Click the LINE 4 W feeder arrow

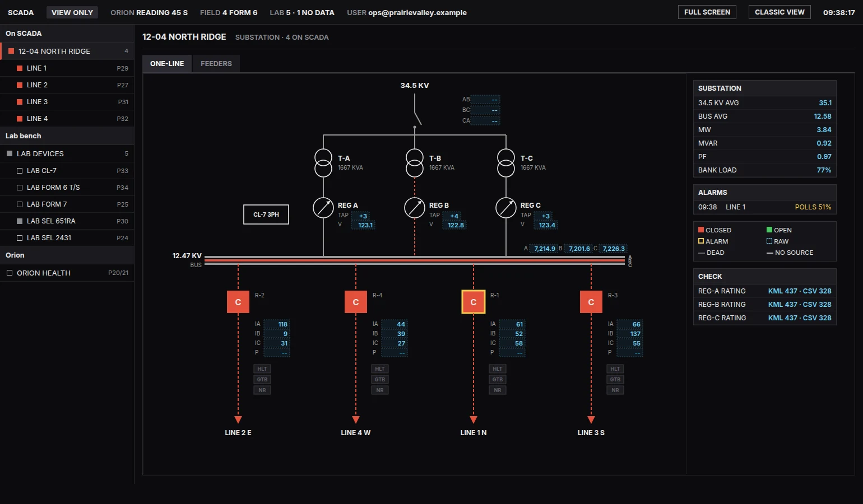point(356,419)
